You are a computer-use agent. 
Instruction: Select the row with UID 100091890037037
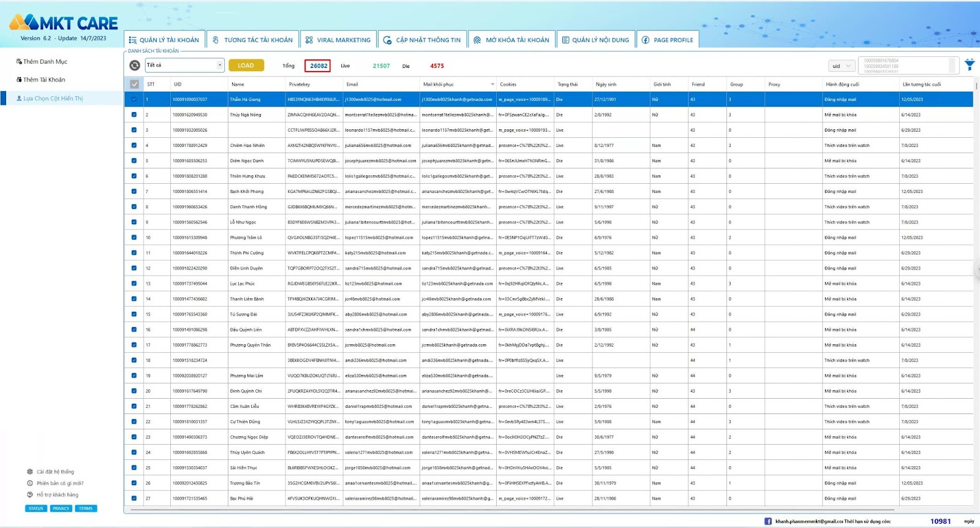548,99
